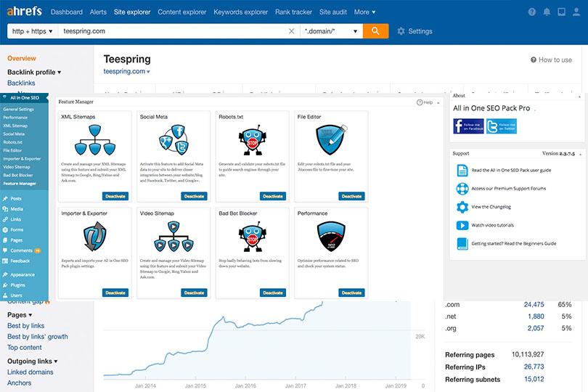Click the user guide document icon

coord(462,171)
